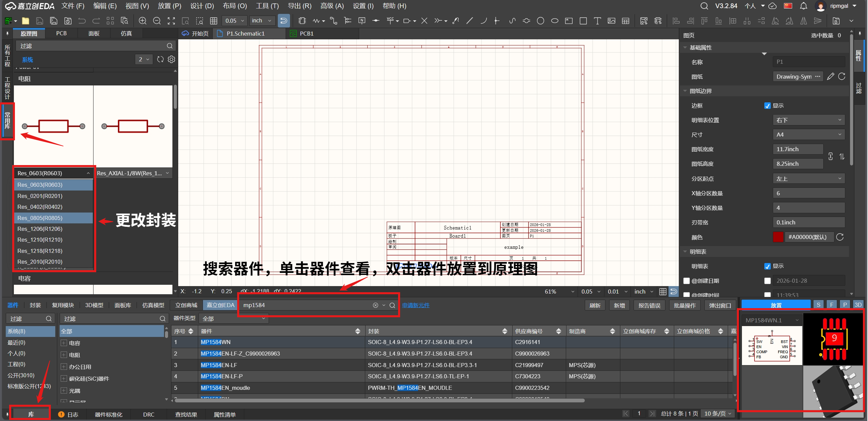Click the zoom in magnifier icon
The width and height of the screenshot is (868, 421).
[143, 21]
